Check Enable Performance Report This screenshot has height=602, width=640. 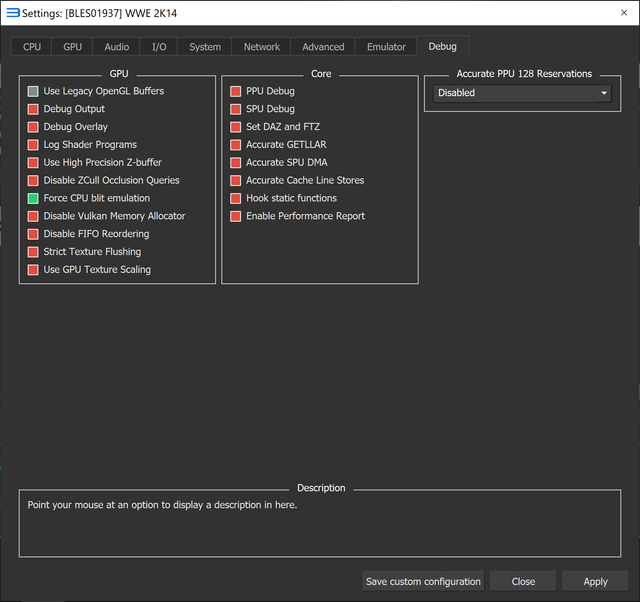pyautogui.click(x=236, y=216)
